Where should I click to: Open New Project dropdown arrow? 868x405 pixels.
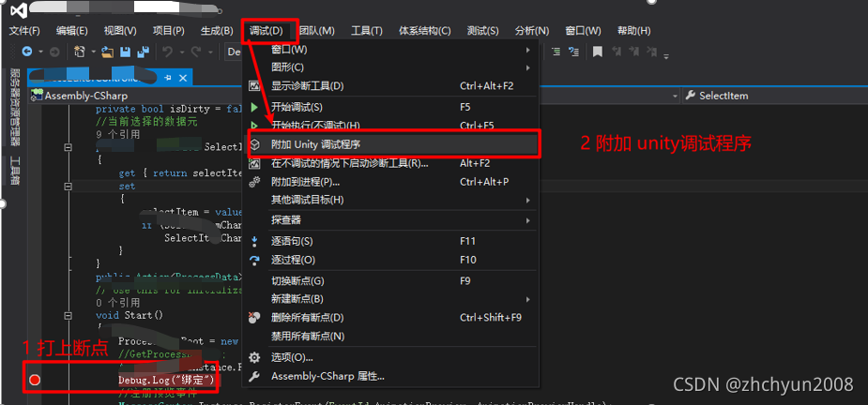pyautogui.click(x=94, y=52)
